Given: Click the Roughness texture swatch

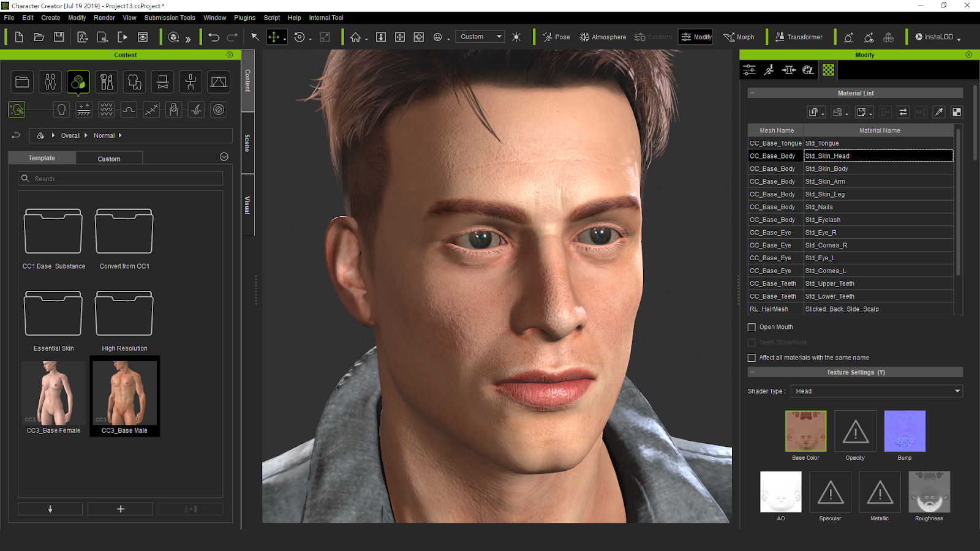Looking at the screenshot, I should tap(929, 492).
